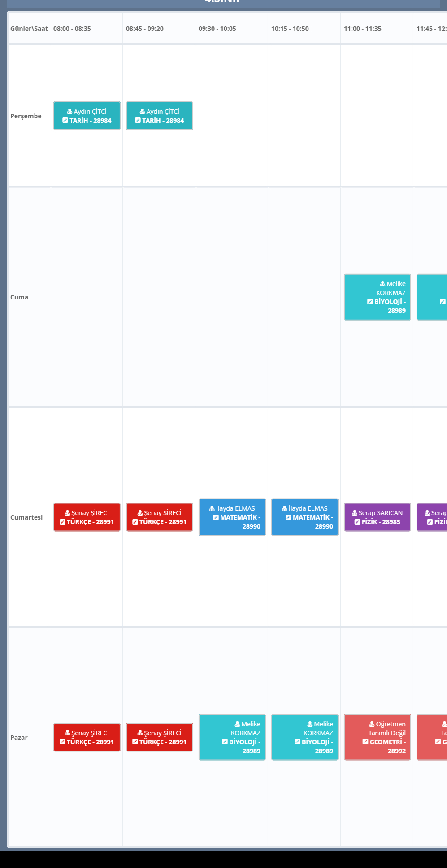Click the teacher icon beside Aydın ÇİTCİ at 08:45

tap(142, 112)
